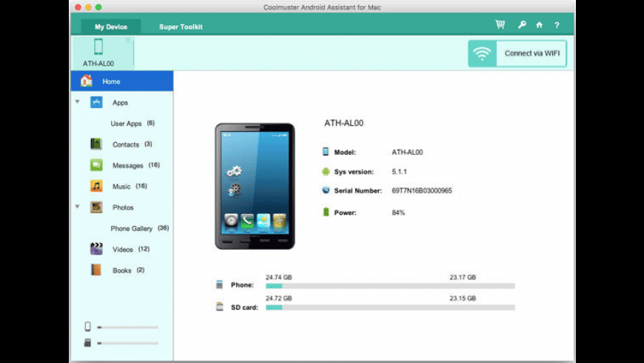Image resolution: width=644 pixels, height=363 pixels.
Task: Click the 5.1.1 system version value
Action: tap(399, 172)
